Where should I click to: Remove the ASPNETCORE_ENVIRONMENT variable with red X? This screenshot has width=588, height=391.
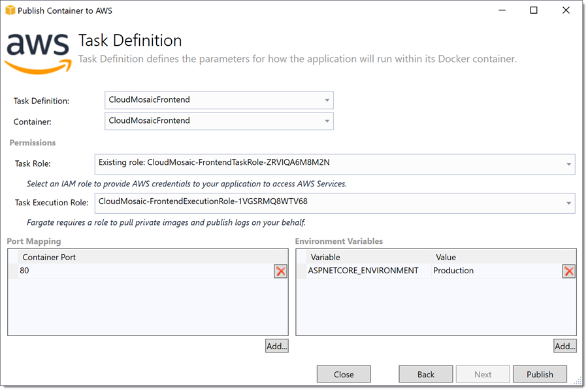569,271
